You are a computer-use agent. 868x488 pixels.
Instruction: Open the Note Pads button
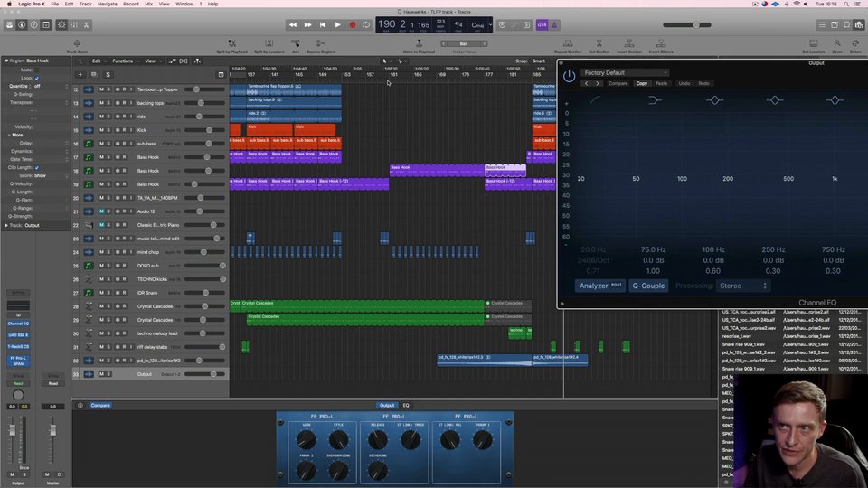click(835, 25)
